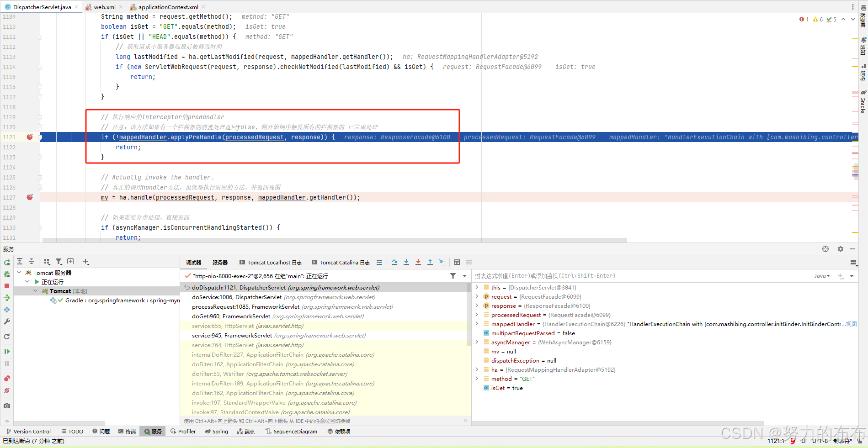Image resolution: width=868 pixels, height=448 pixels.
Task: Click the Services panel gear settings icon
Action: tap(841, 249)
